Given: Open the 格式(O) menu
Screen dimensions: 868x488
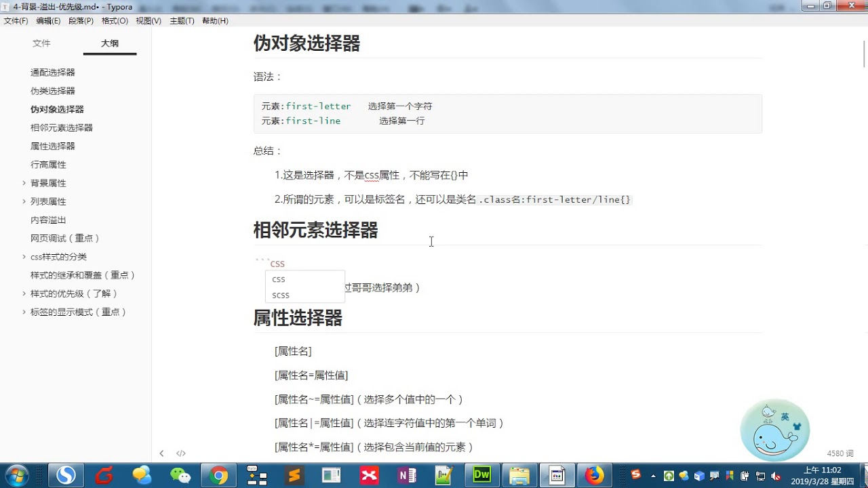Looking at the screenshot, I should pyautogui.click(x=115, y=21).
